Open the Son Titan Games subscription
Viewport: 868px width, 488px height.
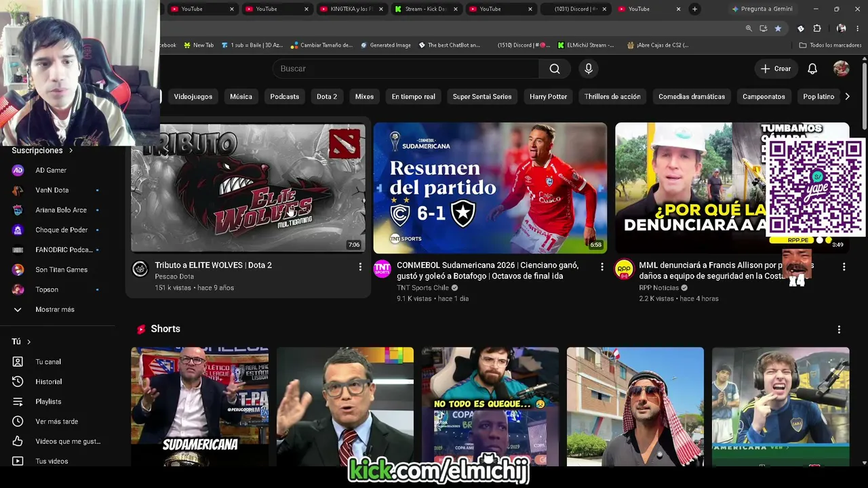(x=62, y=270)
